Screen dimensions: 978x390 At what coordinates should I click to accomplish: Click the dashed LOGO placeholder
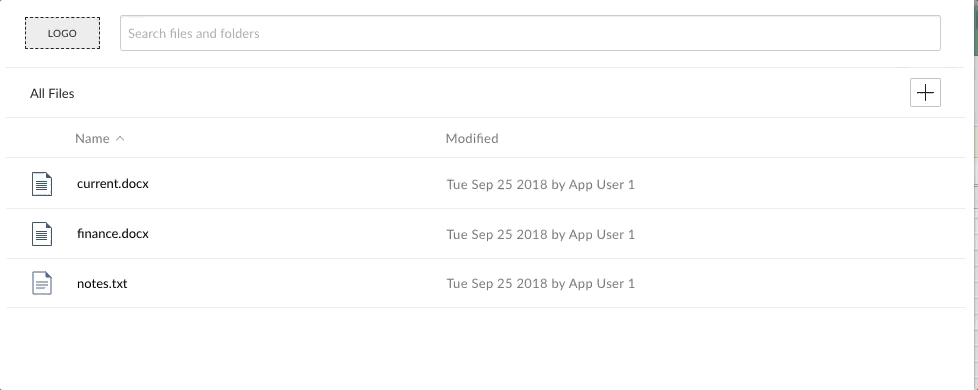(62, 33)
